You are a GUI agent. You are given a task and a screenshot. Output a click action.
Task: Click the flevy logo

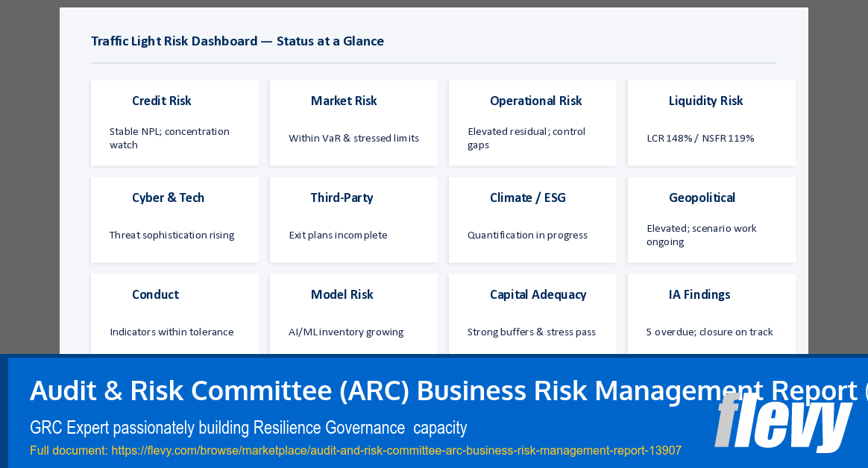(x=783, y=422)
